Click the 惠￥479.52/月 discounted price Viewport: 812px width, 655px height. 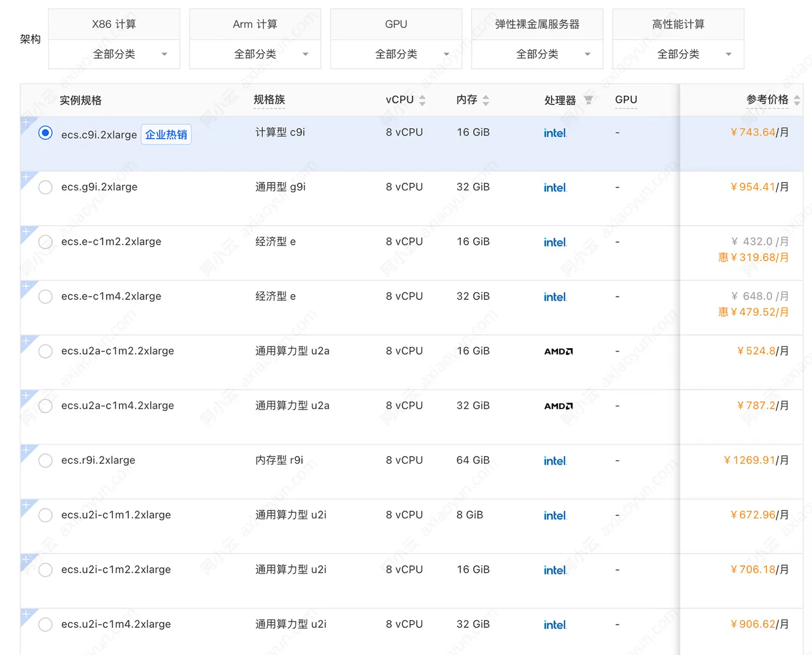click(753, 312)
